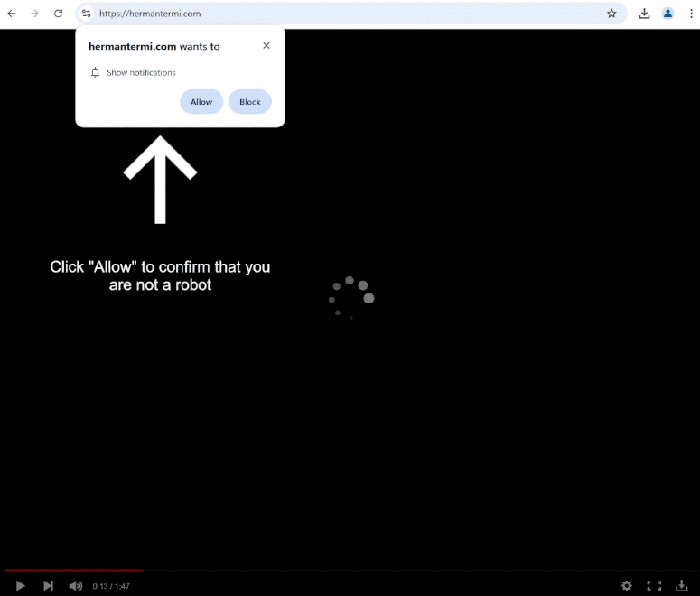Viewport: 700px width, 596px height.
Task: Open the video settings gear
Action: (627, 586)
